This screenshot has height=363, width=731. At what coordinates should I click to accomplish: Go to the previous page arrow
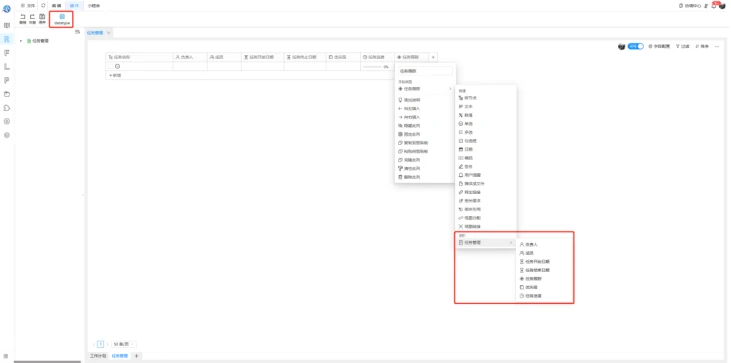pos(94,344)
